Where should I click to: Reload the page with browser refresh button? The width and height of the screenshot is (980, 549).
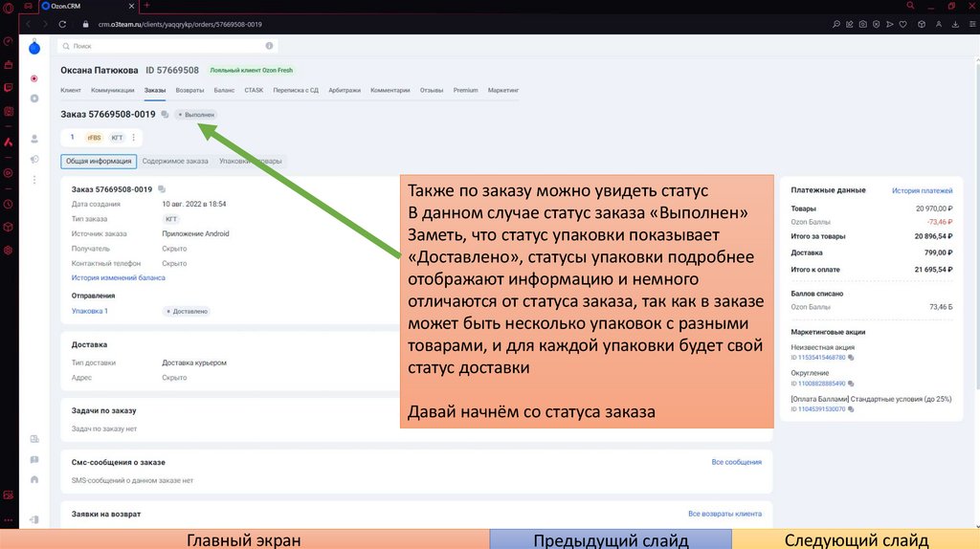pyautogui.click(x=62, y=24)
